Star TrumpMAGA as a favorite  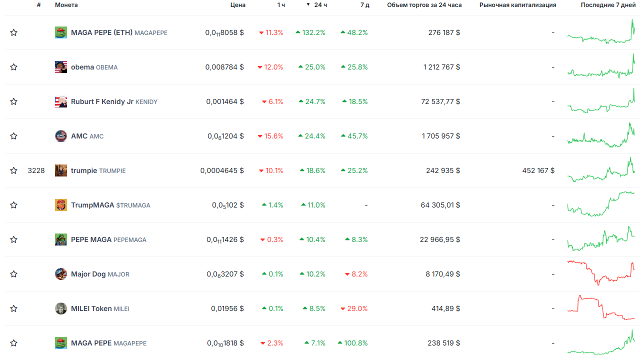click(x=13, y=205)
